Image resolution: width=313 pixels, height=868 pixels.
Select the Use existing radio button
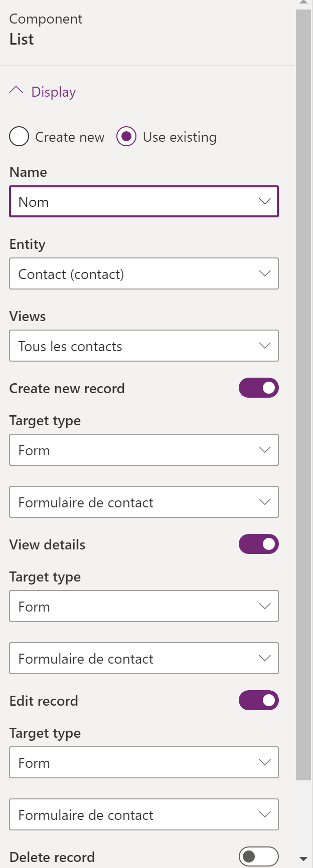click(126, 137)
